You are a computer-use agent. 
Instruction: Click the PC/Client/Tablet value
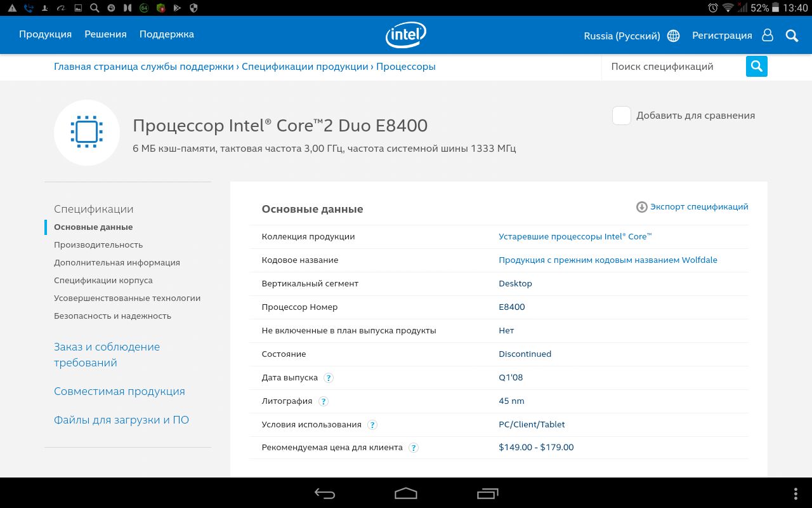pyautogui.click(x=532, y=425)
